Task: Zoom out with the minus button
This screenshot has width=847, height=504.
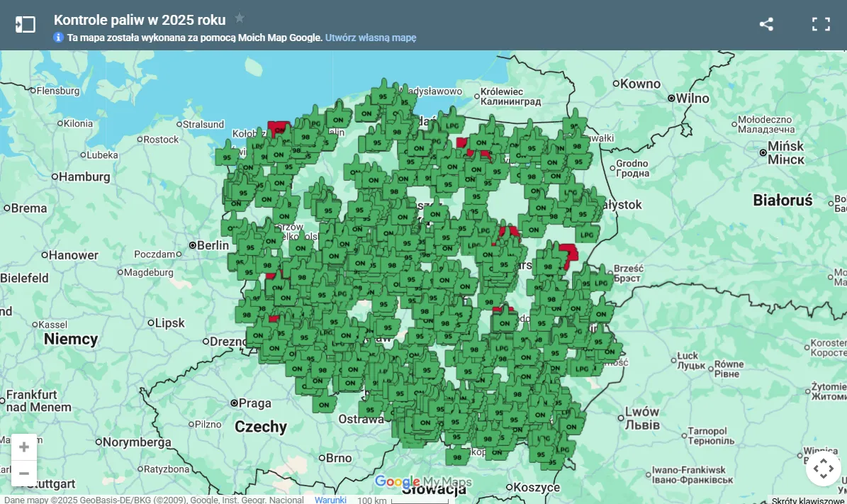Action: (24, 474)
